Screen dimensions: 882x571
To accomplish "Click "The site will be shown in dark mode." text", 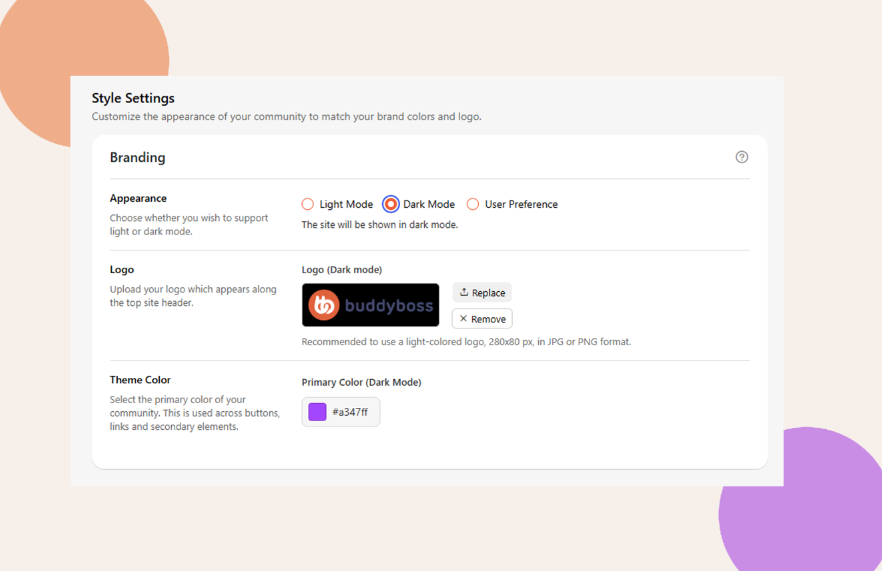I will click(x=380, y=224).
